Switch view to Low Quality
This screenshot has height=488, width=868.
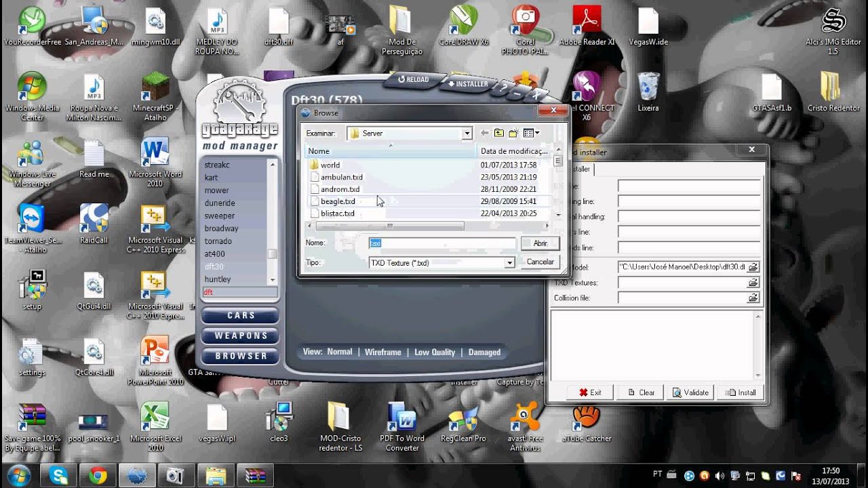point(435,352)
